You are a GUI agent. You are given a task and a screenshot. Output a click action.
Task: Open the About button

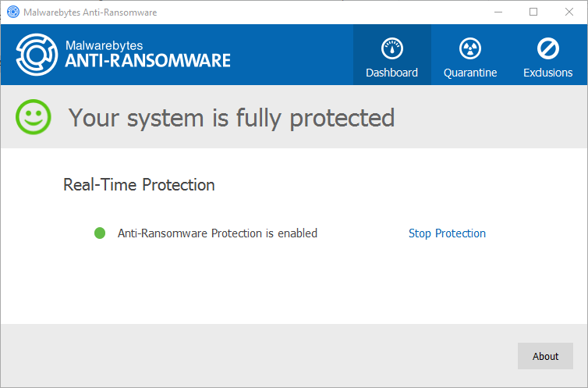[x=545, y=356]
